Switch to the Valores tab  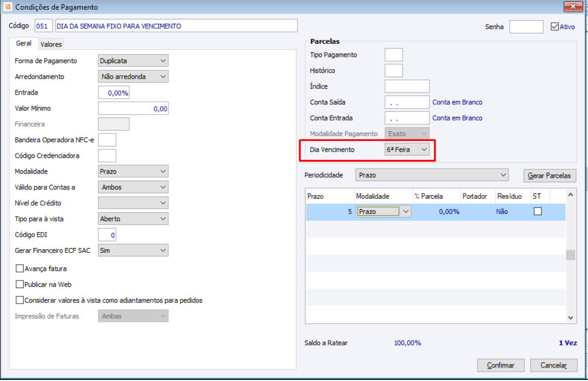(51, 44)
